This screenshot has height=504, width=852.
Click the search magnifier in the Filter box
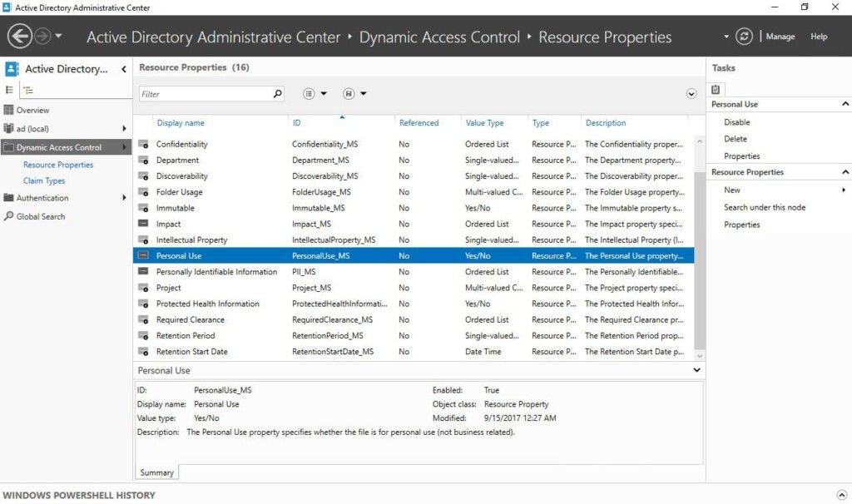tap(277, 93)
